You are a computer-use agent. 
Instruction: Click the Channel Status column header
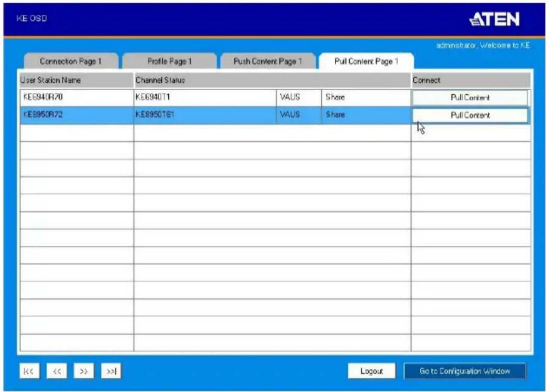[272, 80]
